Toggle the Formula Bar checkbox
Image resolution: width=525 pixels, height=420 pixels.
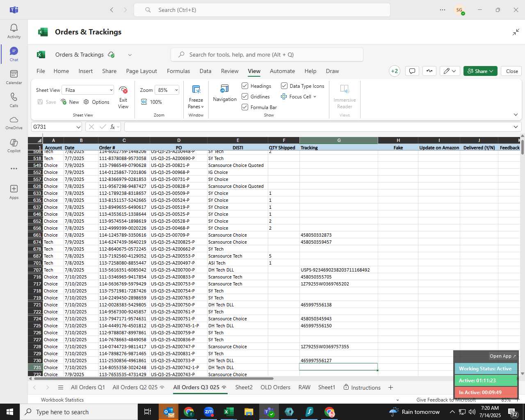[245, 107]
